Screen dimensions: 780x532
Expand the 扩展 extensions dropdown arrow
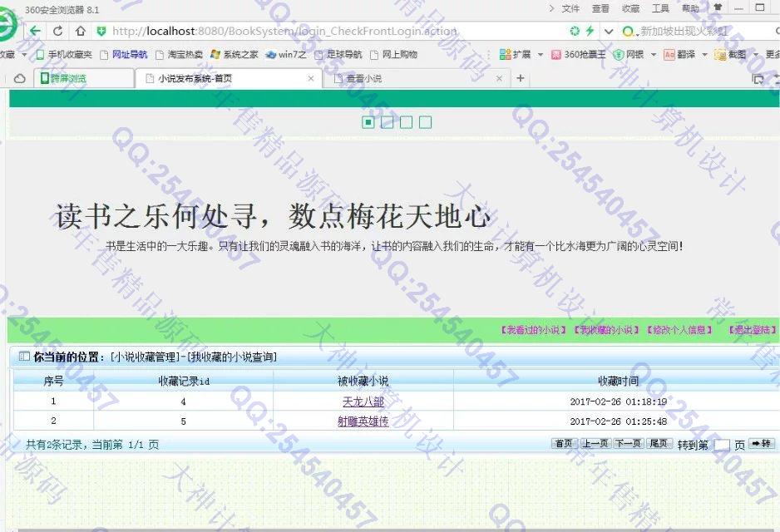coord(541,55)
